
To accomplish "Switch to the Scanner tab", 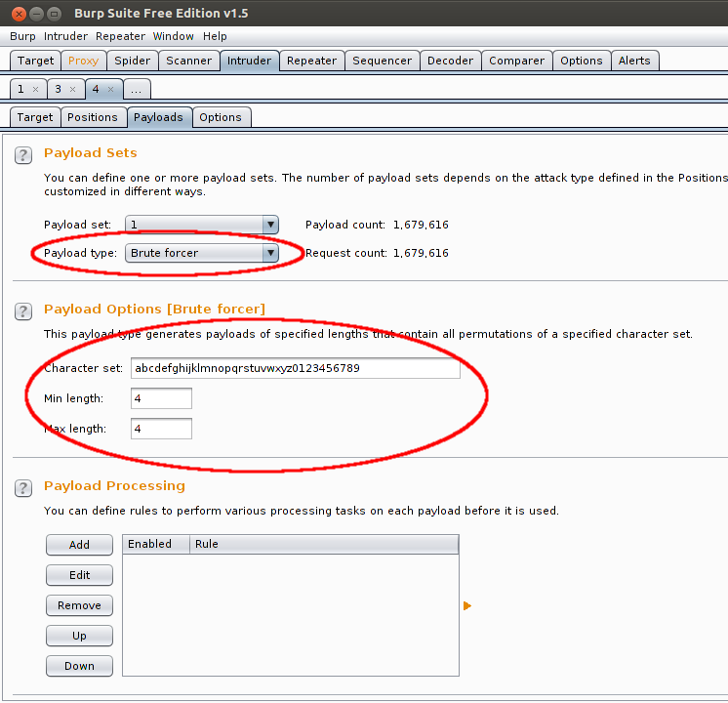I will [x=189, y=61].
